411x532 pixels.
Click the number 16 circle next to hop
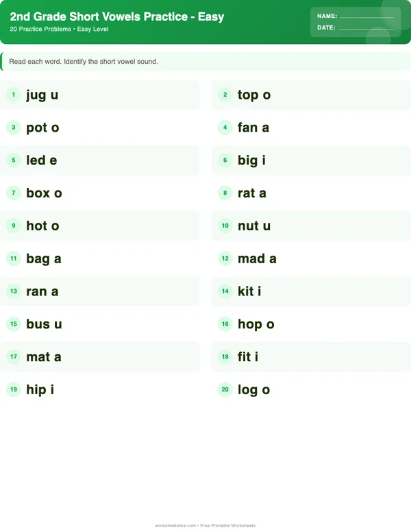pos(225,324)
